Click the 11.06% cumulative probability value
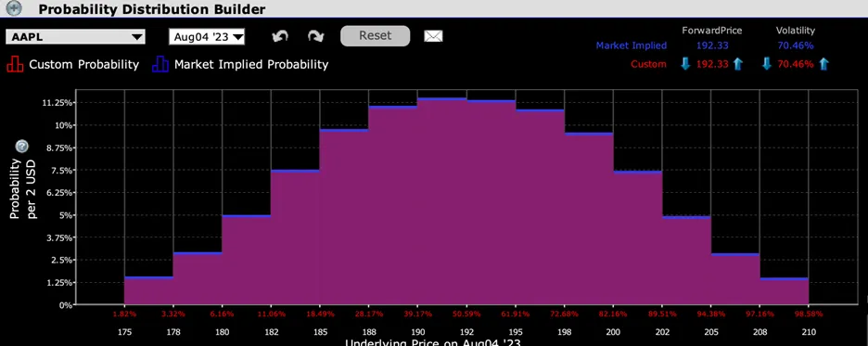Viewport: 868px width, 346px height. pos(271,314)
